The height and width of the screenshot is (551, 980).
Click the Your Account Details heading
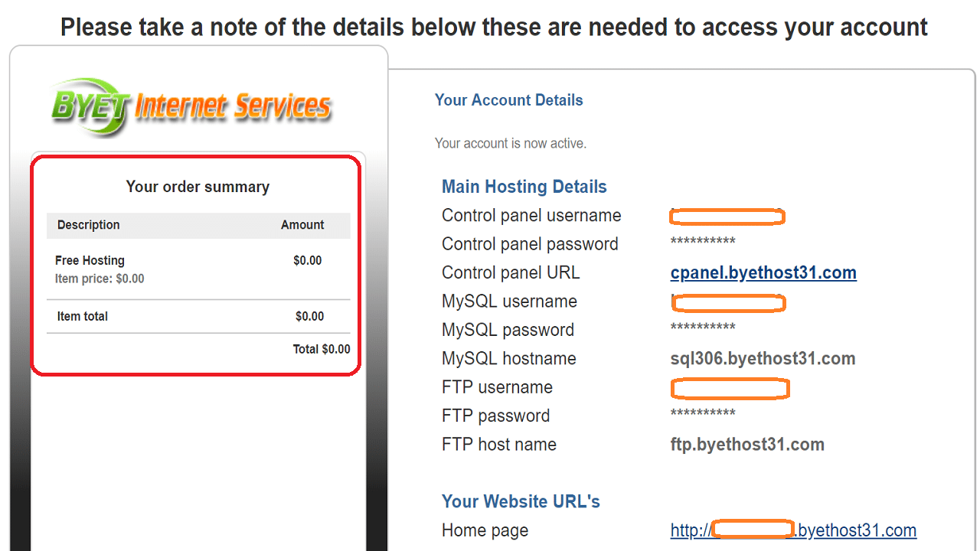click(x=508, y=100)
